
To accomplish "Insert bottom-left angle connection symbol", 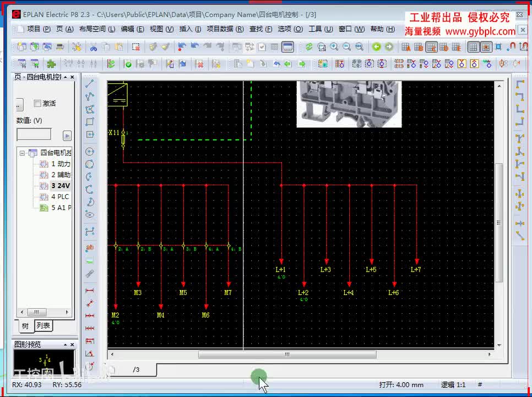I will coord(520,109).
